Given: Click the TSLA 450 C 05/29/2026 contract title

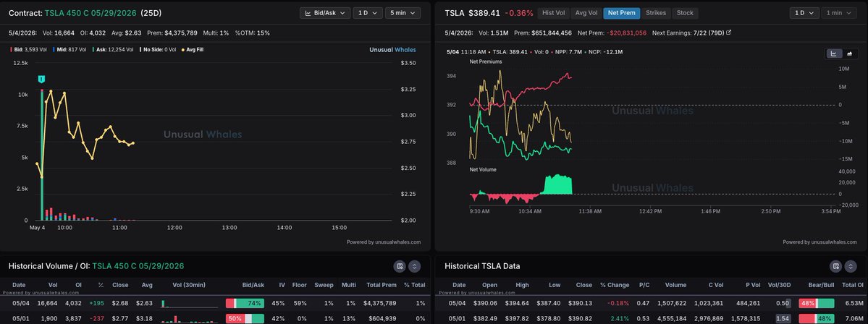Looking at the screenshot, I should point(90,13).
